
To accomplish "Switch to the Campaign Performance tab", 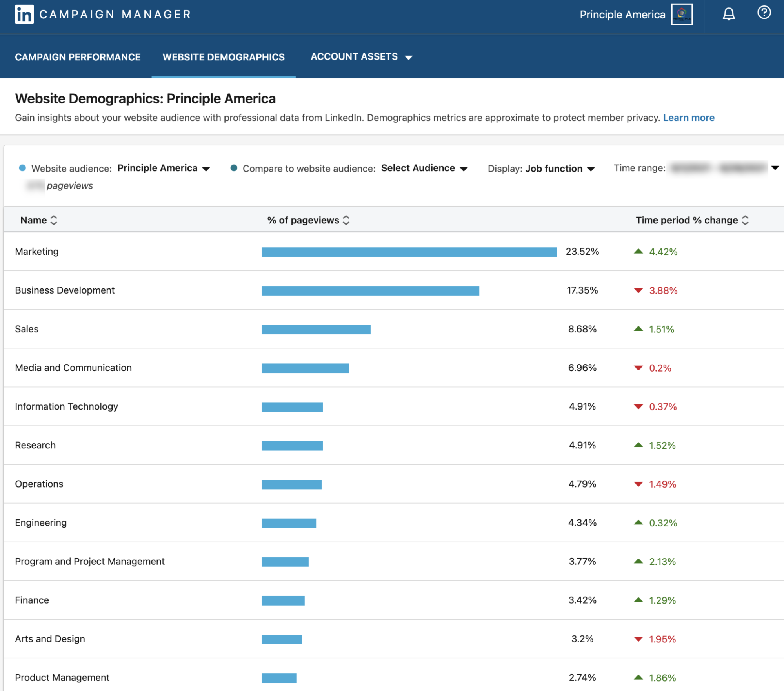I will [78, 57].
